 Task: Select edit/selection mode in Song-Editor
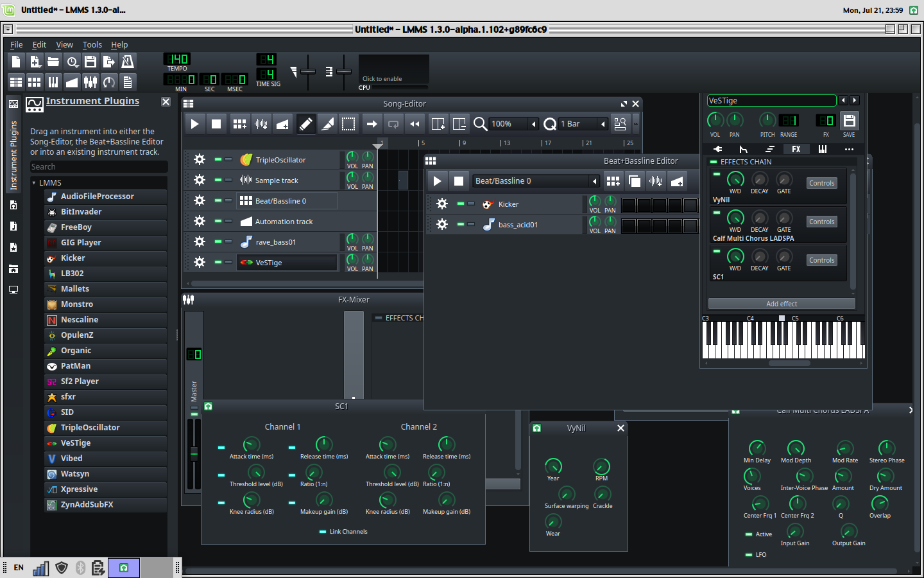point(348,124)
